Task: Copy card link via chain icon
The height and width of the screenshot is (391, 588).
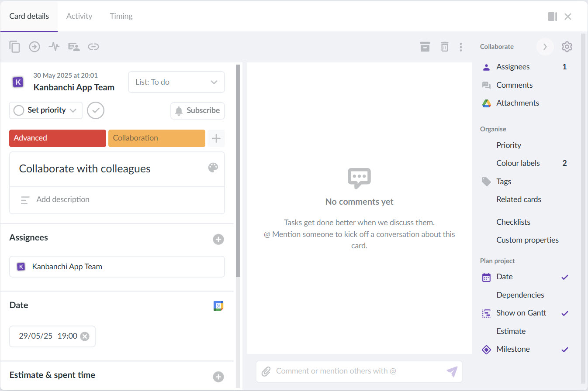Action: (93, 47)
